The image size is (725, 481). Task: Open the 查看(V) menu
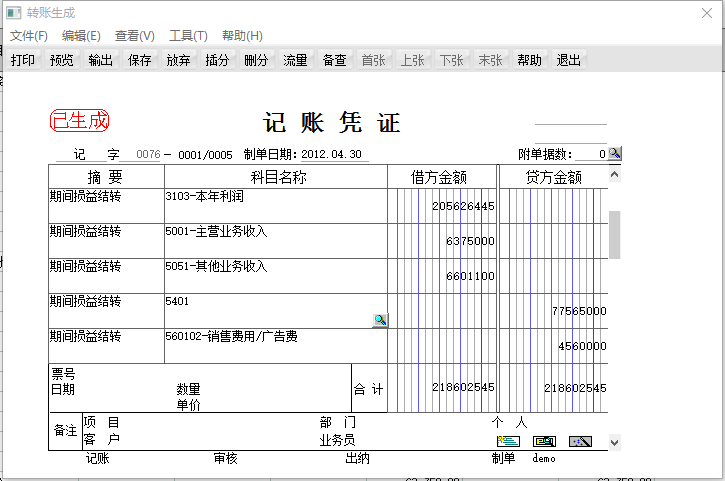tap(135, 36)
